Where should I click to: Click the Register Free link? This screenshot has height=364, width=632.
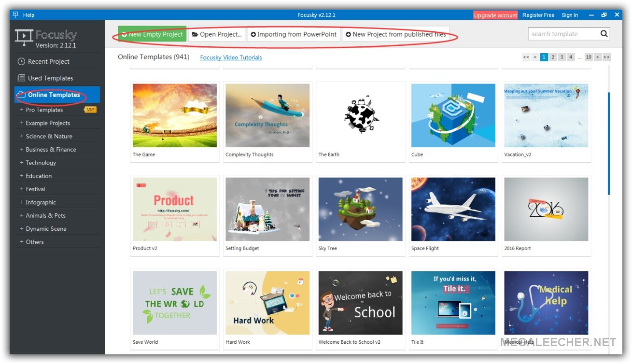click(x=538, y=15)
